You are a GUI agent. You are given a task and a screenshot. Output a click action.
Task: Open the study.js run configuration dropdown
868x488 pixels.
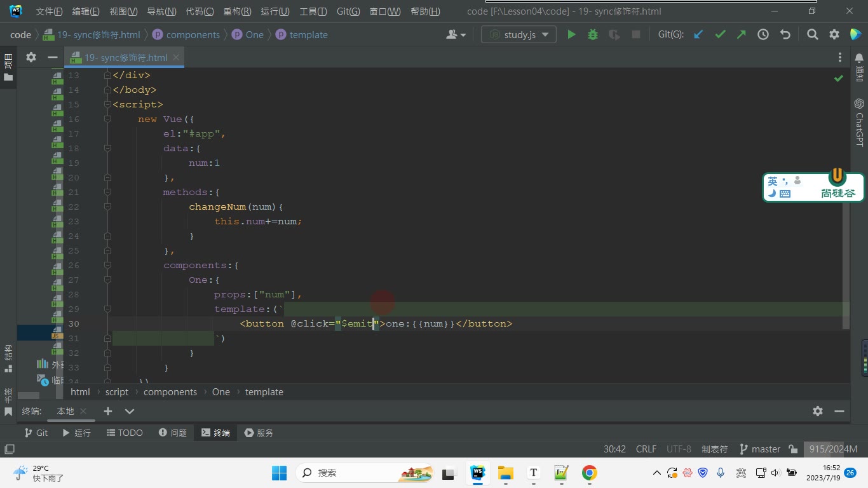pos(519,35)
